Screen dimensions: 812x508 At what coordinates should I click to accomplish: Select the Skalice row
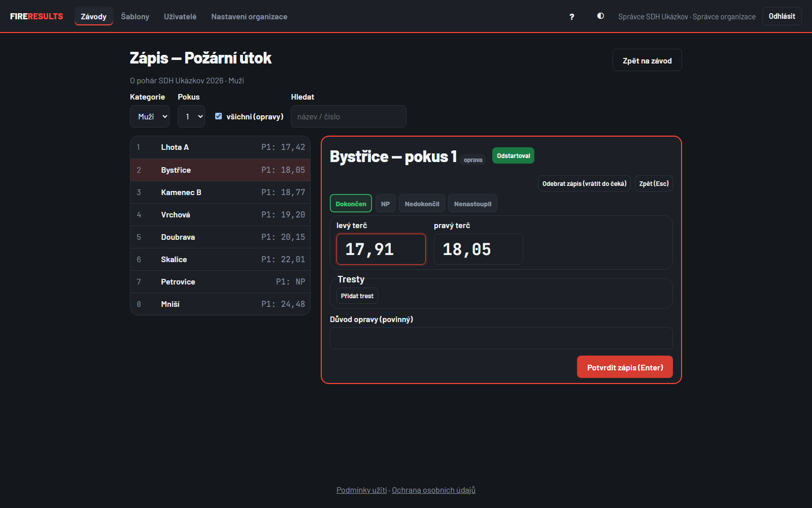coord(220,259)
